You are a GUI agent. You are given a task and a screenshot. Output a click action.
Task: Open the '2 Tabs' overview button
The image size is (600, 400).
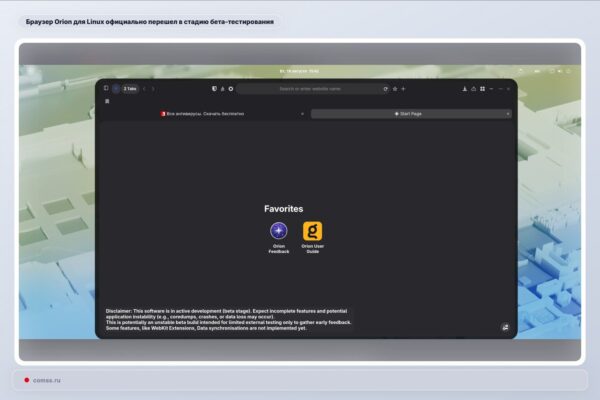tap(130, 89)
